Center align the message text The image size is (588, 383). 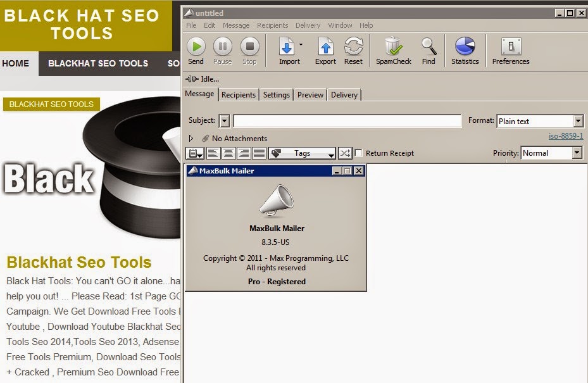pyautogui.click(x=228, y=153)
